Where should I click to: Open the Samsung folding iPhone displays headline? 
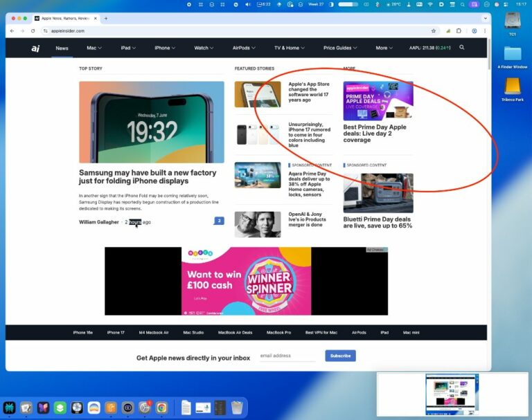(x=148, y=176)
